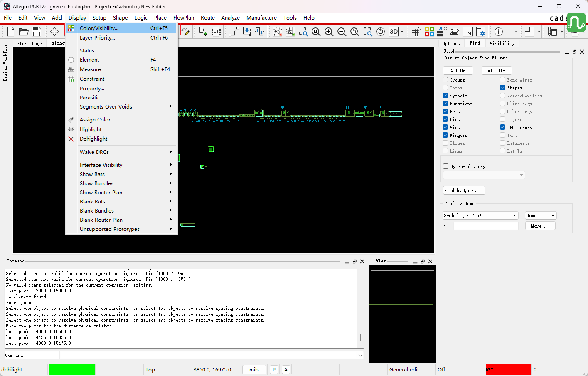Open Color/Visibility from the four-squares toolbar icon
Image resolution: width=588 pixels, height=376 pixels.
pyautogui.click(x=429, y=32)
